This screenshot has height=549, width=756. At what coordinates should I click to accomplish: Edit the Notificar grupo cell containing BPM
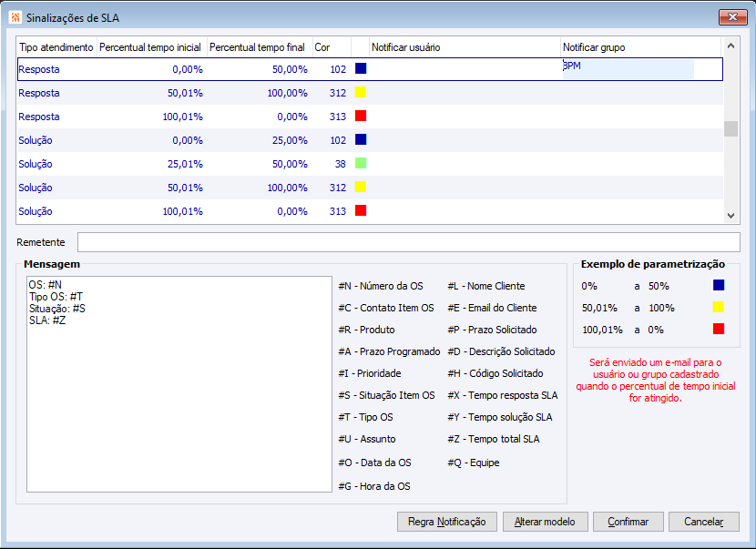tap(628, 69)
